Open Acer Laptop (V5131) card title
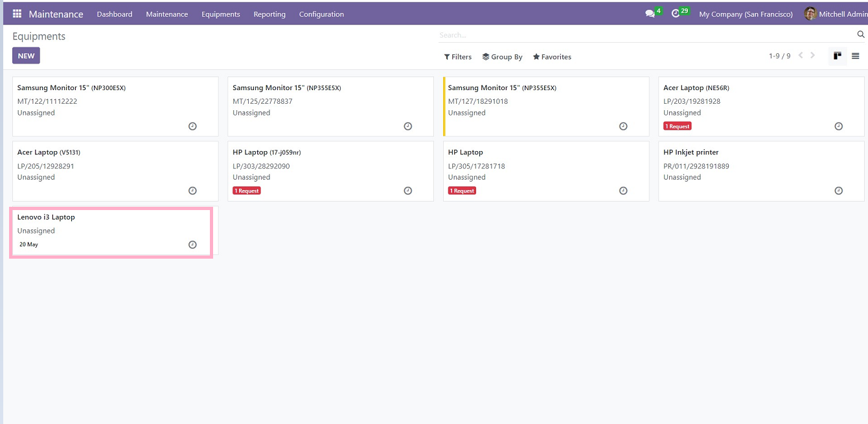The image size is (868, 424). 49,152
